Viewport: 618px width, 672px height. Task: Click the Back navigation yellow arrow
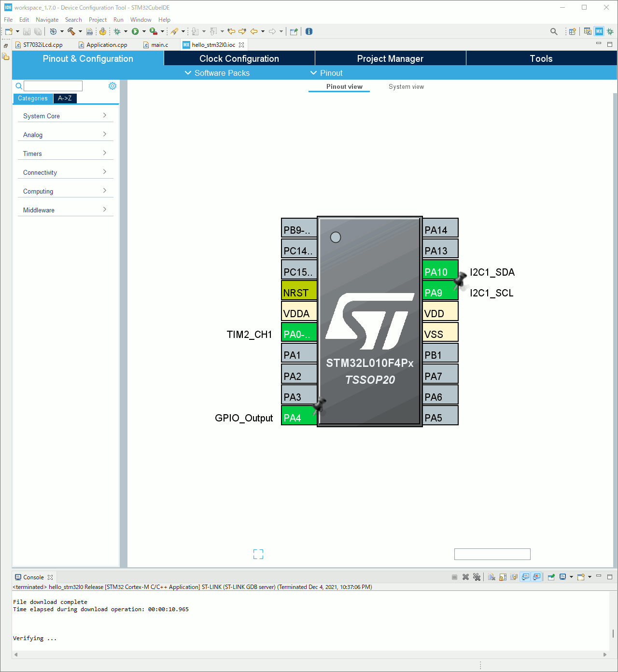254,31
